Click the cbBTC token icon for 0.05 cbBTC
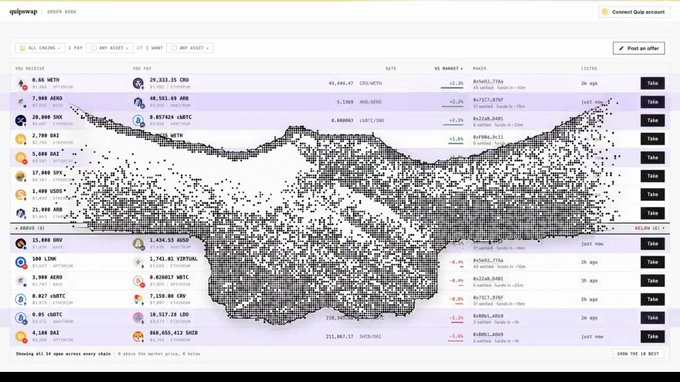This screenshot has width=680, height=382. tap(21, 318)
